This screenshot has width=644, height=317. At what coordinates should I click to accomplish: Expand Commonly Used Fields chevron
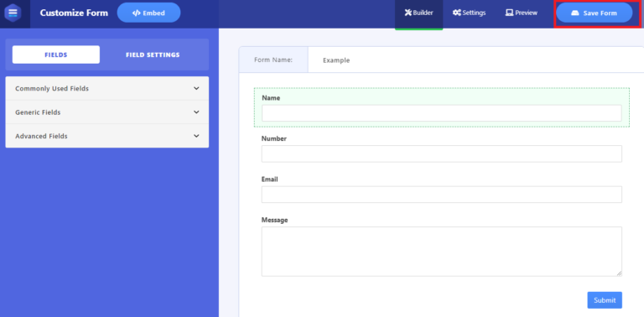[197, 88]
